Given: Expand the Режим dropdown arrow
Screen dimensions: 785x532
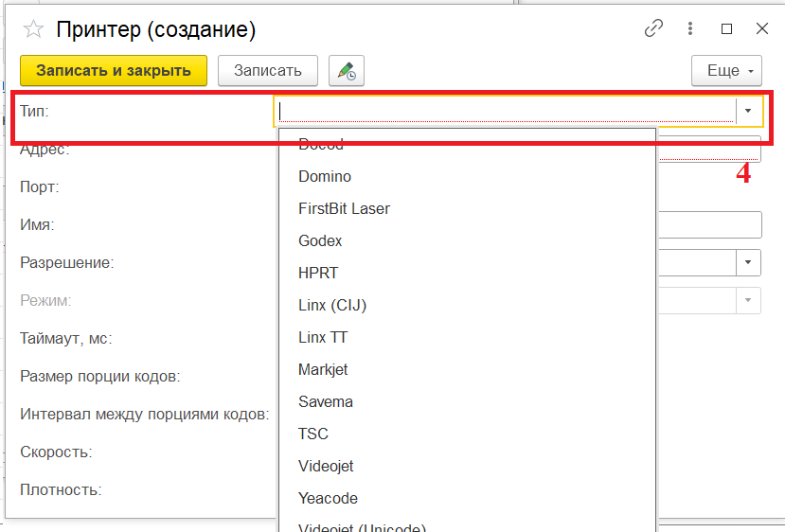Looking at the screenshot, I should 748,300.
